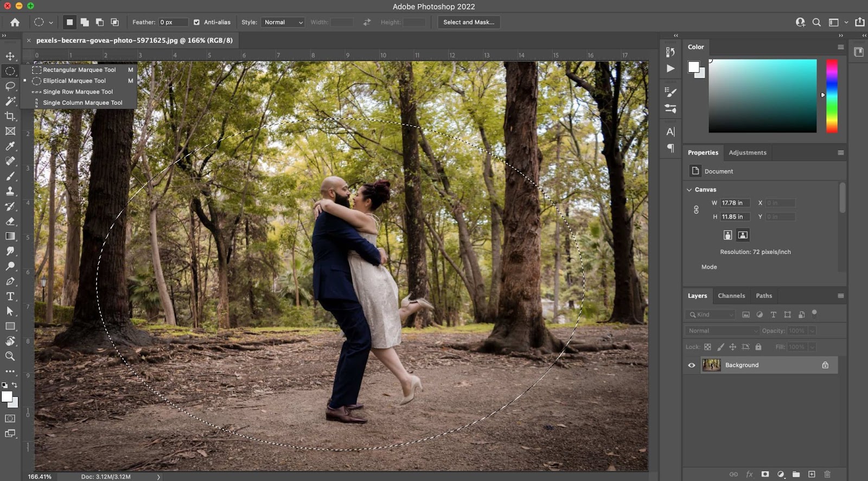The width and height of the screenshot is (868, 481).
Task: Switch to the Channels tab
Action: click(x=731, y=296)
